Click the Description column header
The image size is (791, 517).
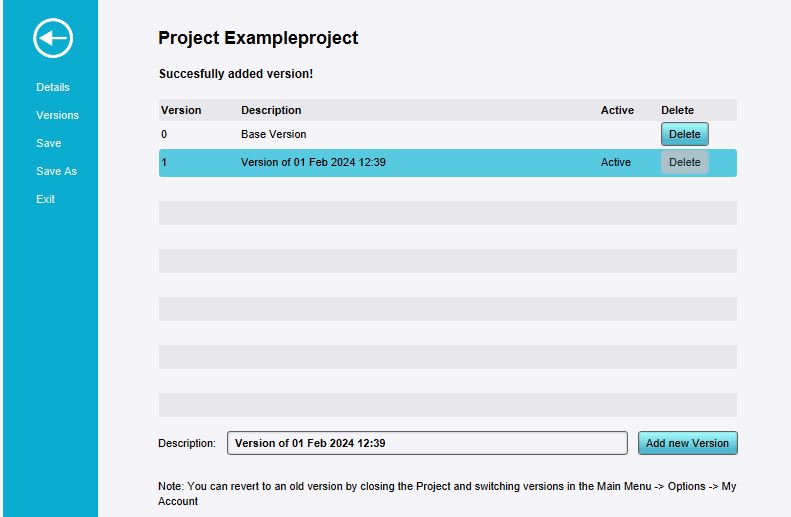271,110
